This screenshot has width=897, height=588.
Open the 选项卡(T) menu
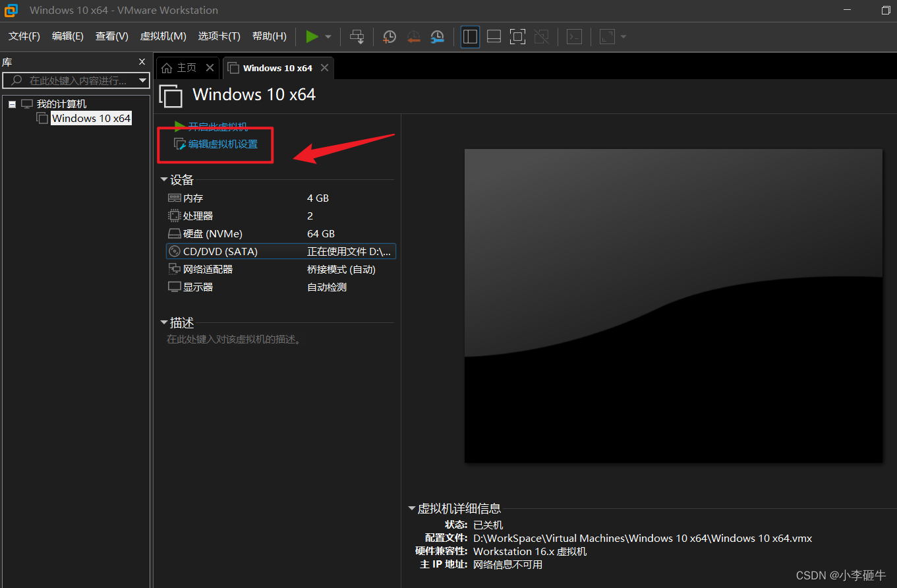point(219,36)
